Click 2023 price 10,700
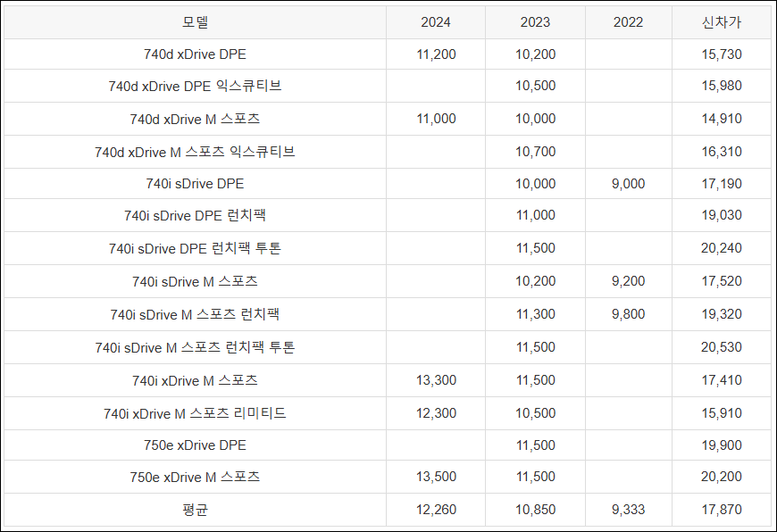The height and width of the screenshot is (532, 777). point(535,152)
